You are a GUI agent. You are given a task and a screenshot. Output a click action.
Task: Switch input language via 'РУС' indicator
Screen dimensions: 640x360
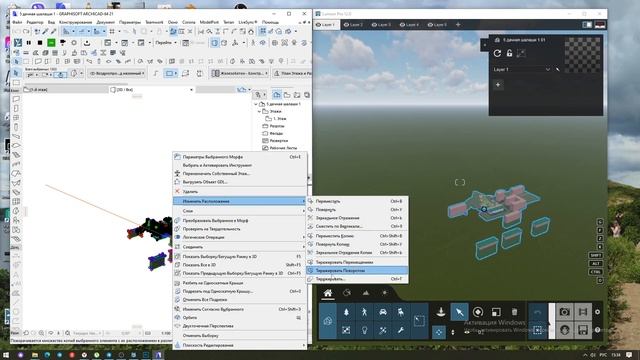coord(603,355)
